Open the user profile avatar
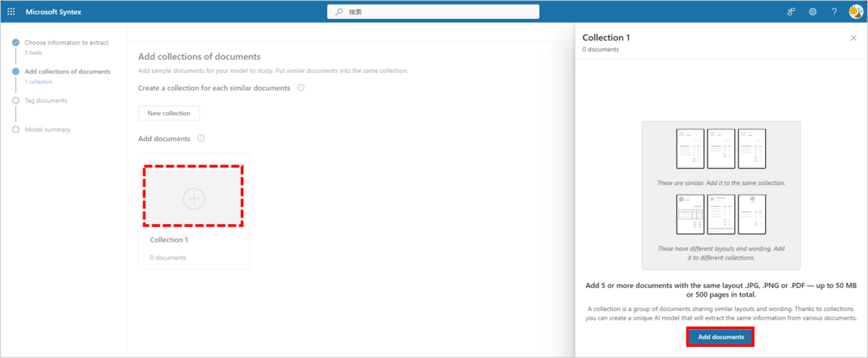This screenshot has height=358, width=868. (x=856, y=12)
